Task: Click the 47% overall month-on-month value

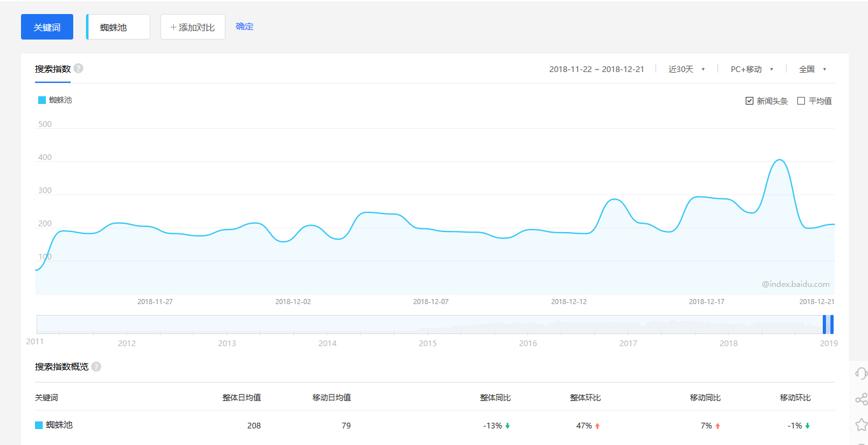Action: 584,426
